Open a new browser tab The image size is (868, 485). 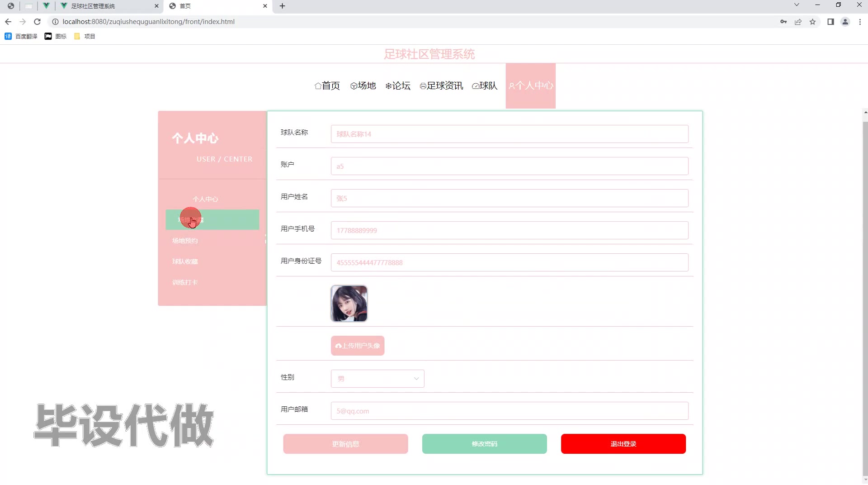(x=283, y=6)
